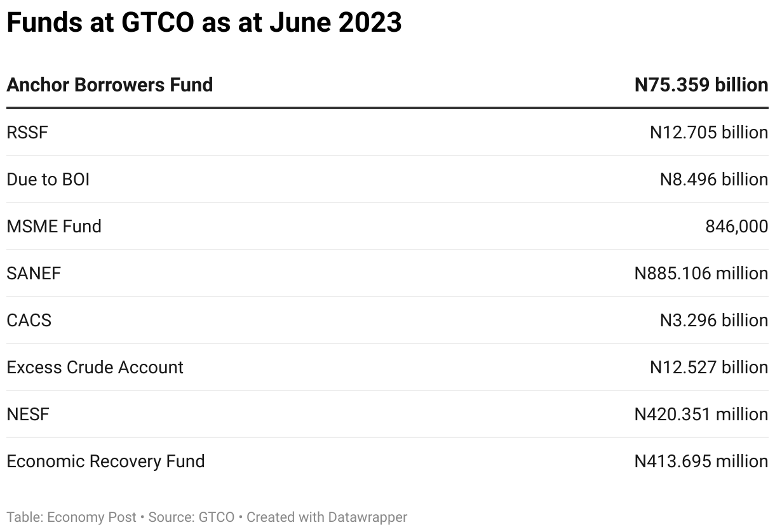775x532 pixels.
Task: Select the CACS row label
Action: tap(29, 320)
